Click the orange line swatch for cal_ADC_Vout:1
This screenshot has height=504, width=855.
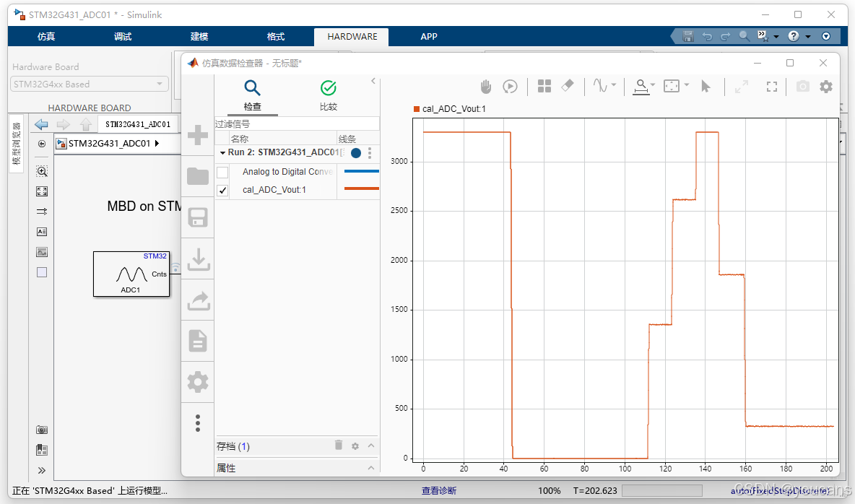click(362, 188)
